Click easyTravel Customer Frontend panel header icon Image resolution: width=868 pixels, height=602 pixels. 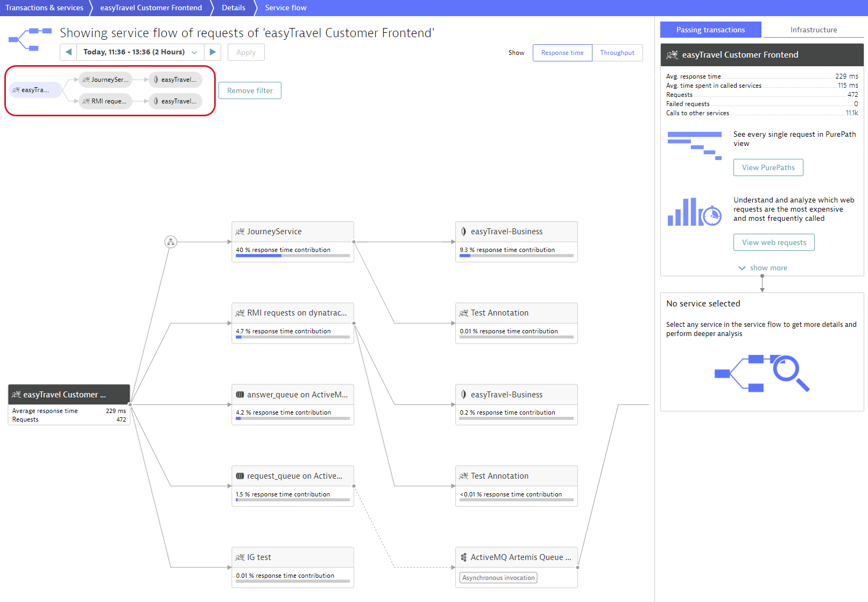tap(672, 55)
